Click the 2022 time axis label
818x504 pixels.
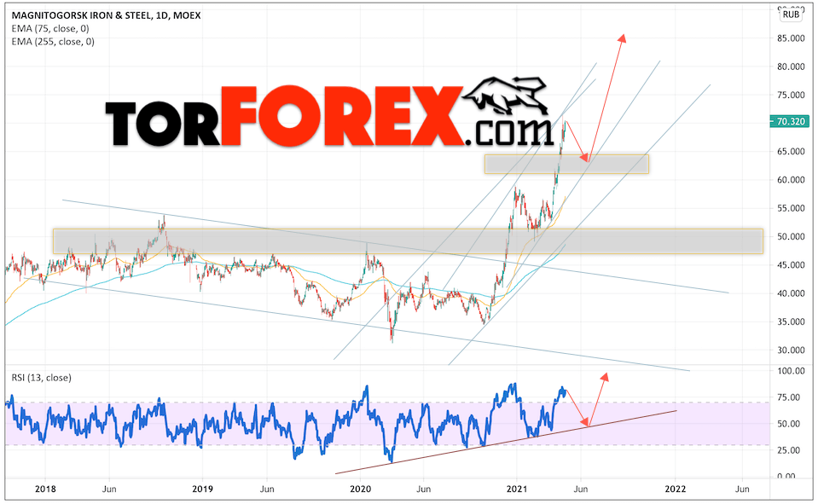[x=675, y=489]
